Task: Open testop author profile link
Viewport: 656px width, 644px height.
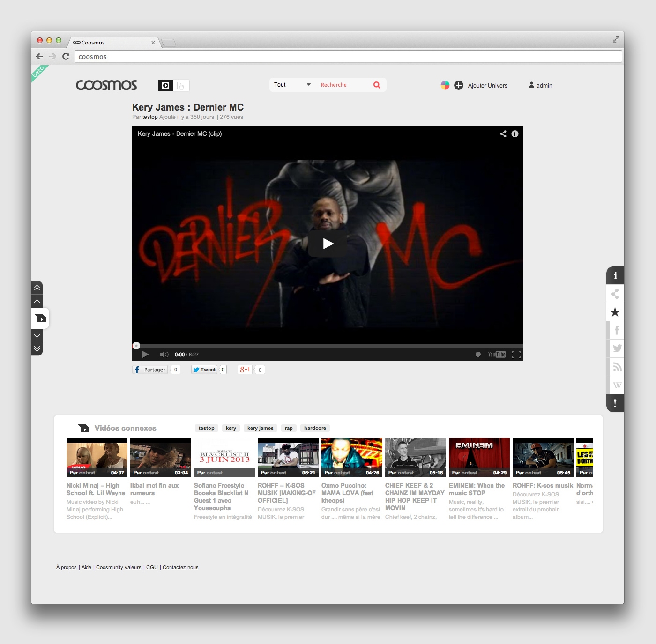Action: pyautogui.click(x=150, y=117)
